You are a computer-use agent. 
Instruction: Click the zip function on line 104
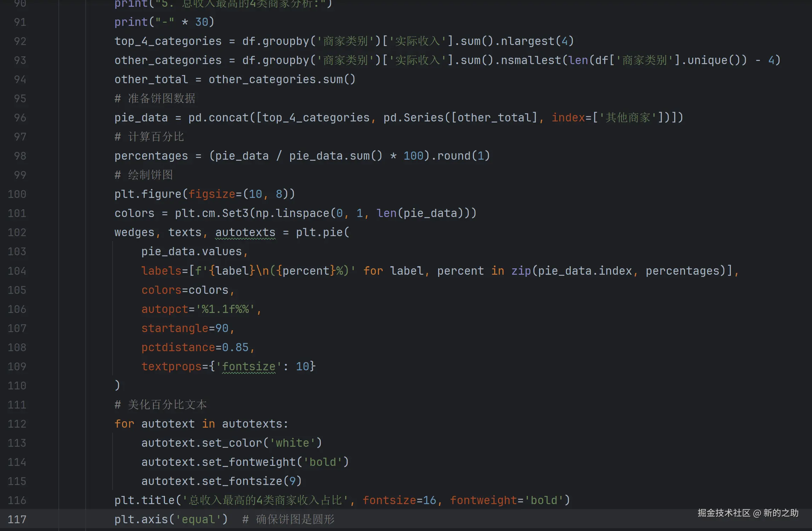click(x=521, y=271)
